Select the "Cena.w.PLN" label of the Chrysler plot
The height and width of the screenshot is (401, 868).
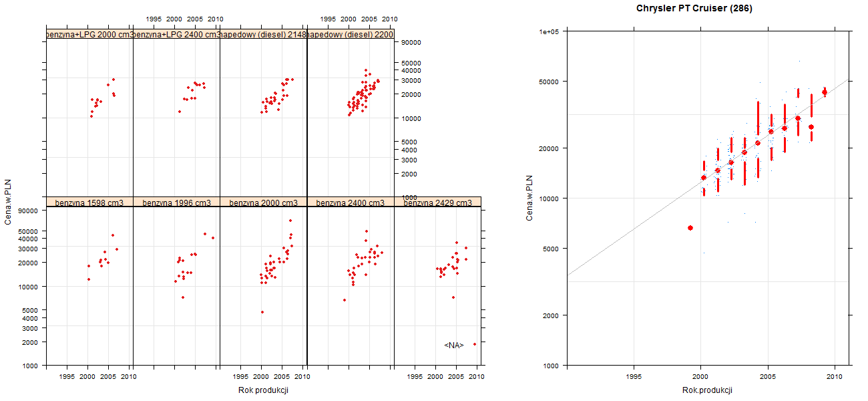(529, 197)
